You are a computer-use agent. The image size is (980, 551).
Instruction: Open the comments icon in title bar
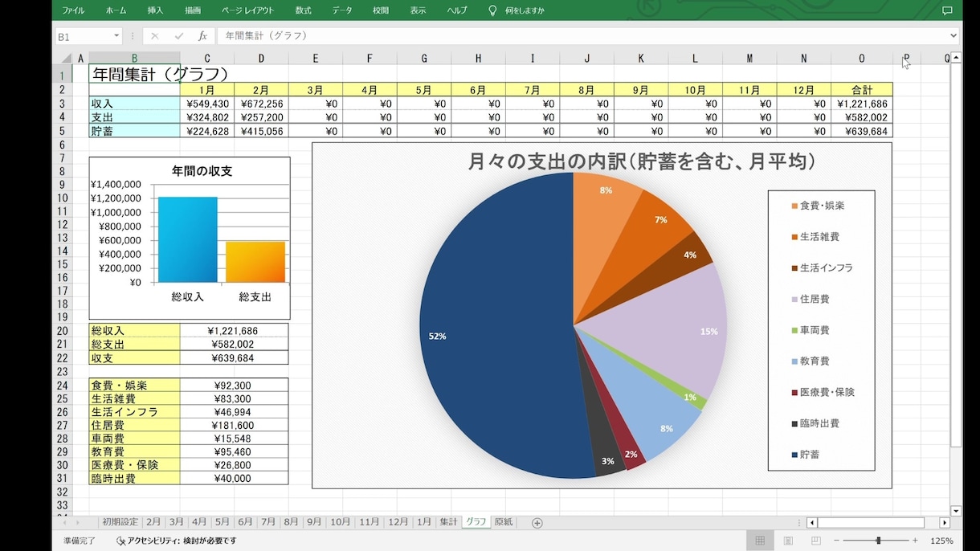click(x=947, y=10)
